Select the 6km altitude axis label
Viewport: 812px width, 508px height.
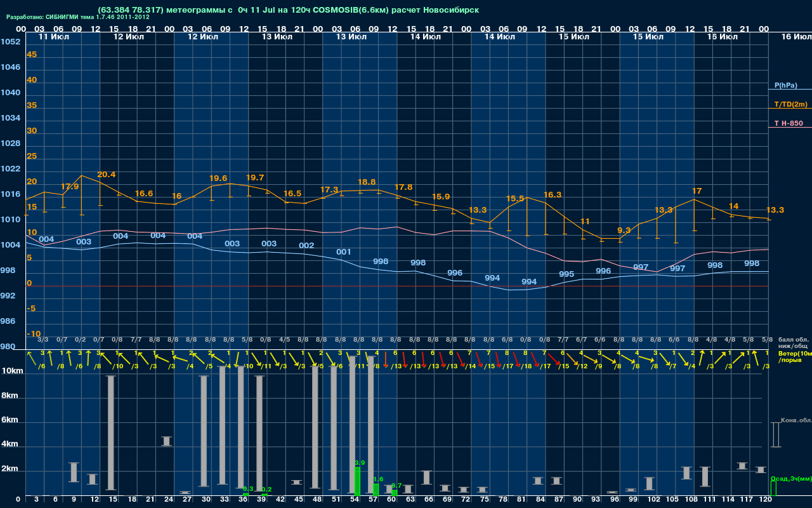[x=11, y=420]
